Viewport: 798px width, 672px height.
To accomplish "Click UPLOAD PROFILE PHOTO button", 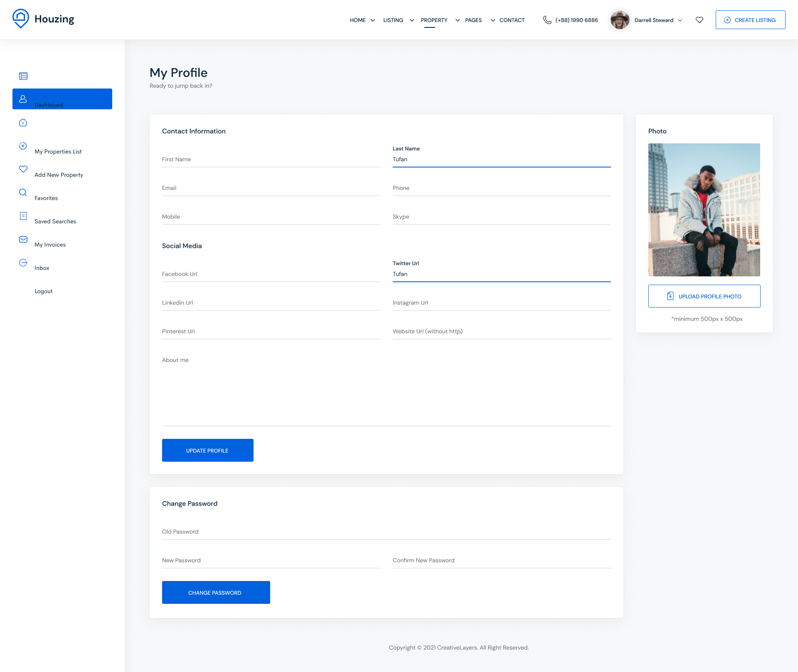I will point(704,296).
